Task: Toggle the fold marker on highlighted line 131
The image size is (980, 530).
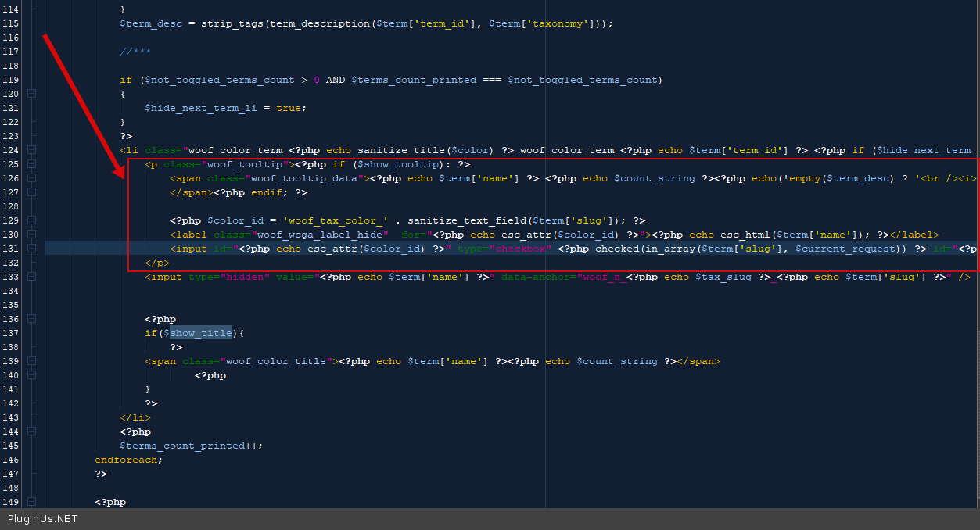Action: 32,249
